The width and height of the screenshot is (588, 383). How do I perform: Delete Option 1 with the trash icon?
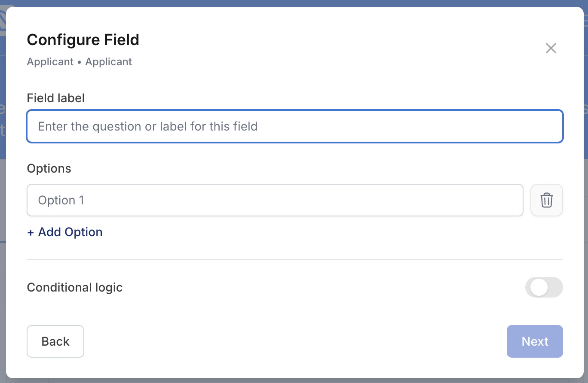[547, 200]
